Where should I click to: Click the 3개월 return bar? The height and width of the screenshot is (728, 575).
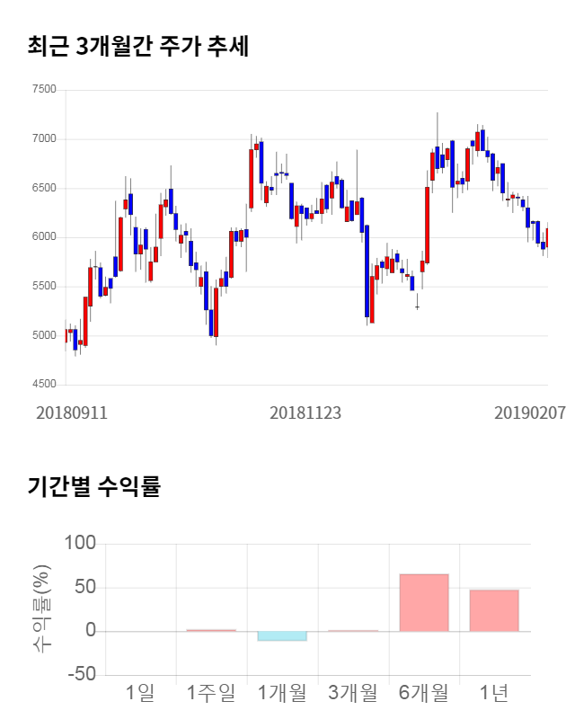coord(352,631)
